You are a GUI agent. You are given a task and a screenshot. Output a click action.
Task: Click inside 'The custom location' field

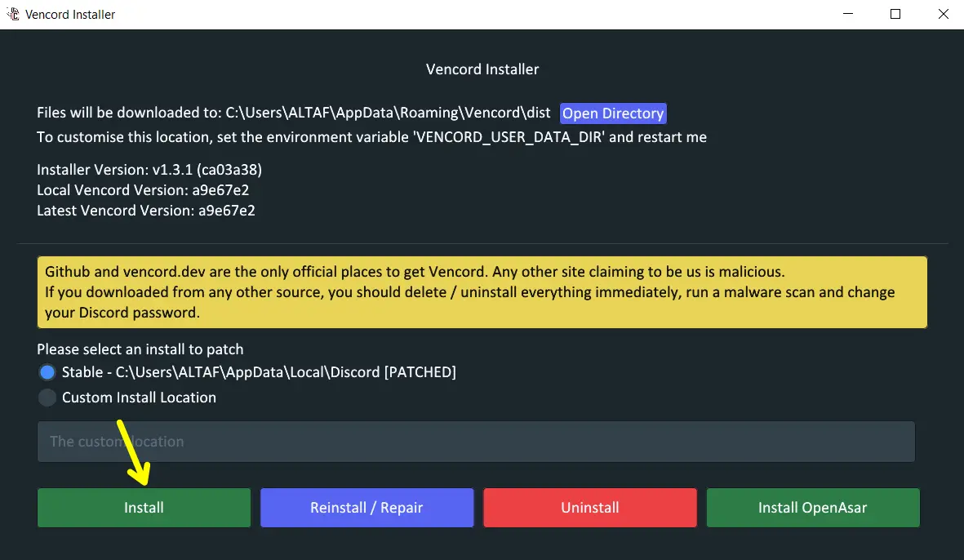(476, 442)
